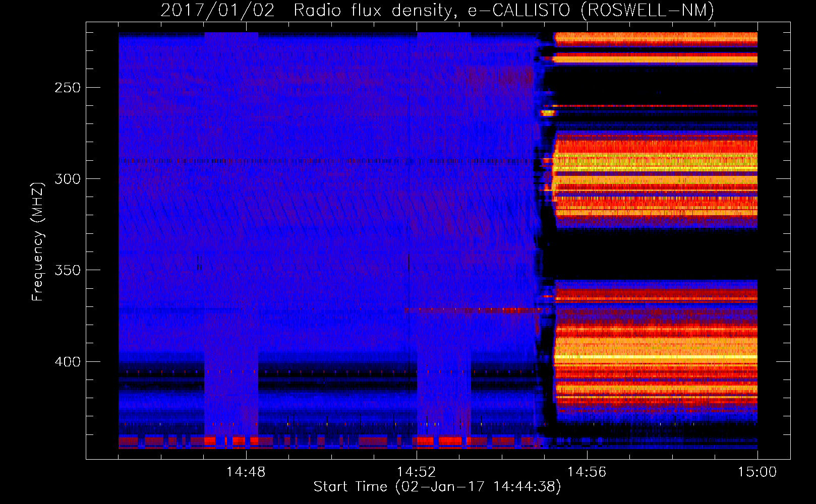This screenshot has height=504, width=816.
Task: Click the 14:56 time tick label
Action: 587,472
